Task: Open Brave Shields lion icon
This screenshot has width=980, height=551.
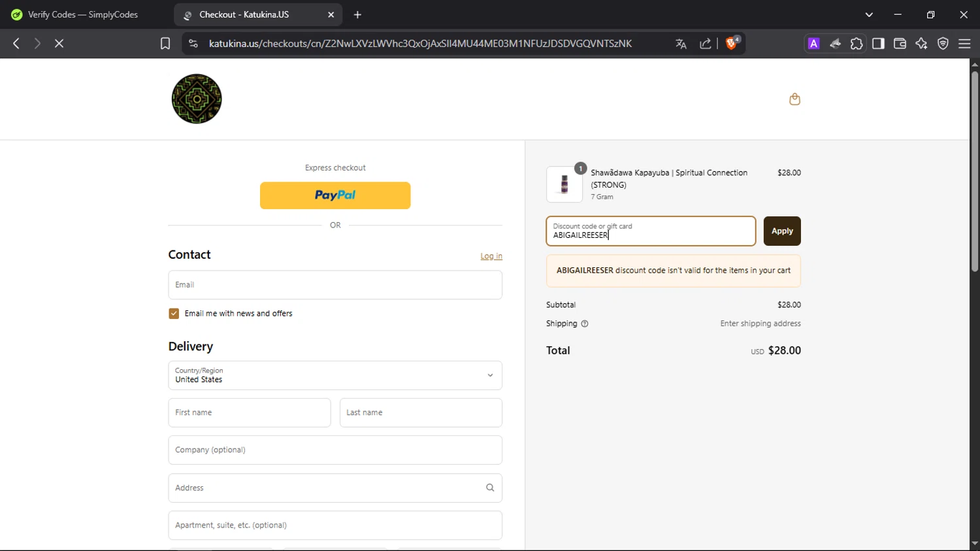Action: pos(732,43)
